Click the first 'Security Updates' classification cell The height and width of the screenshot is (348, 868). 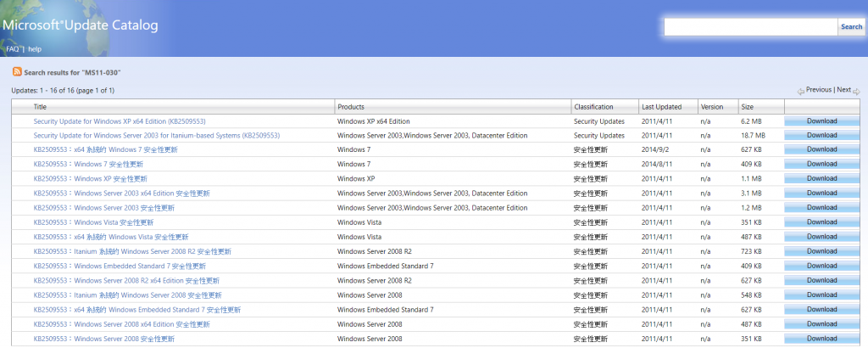[599, 121]
